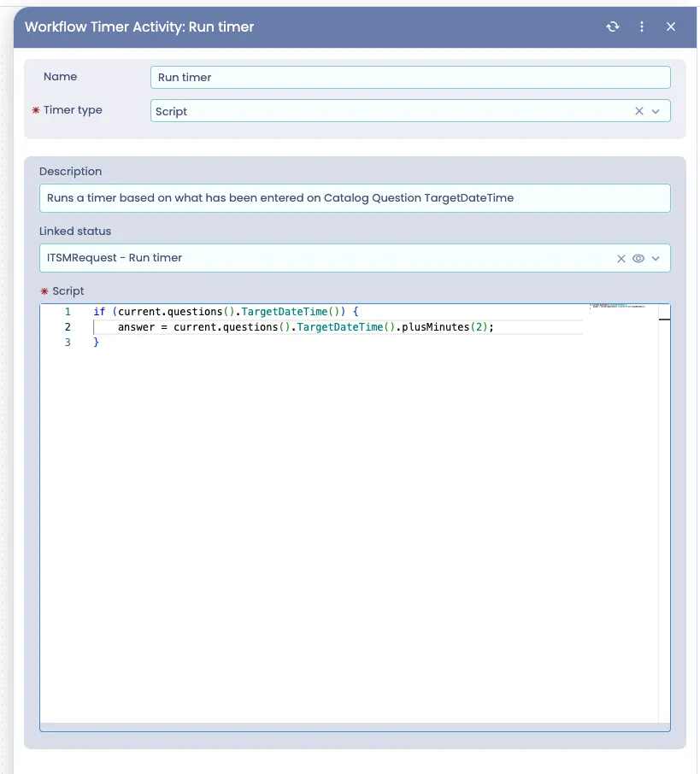Click the script editor vertical scrollbar
The image size is (700, 774).
(x=664, y=513)
